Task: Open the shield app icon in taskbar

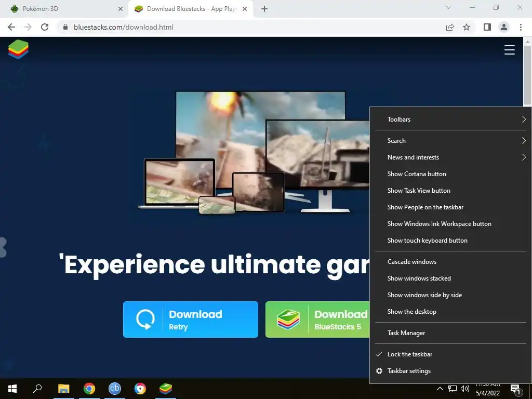Action: (140, 389)
